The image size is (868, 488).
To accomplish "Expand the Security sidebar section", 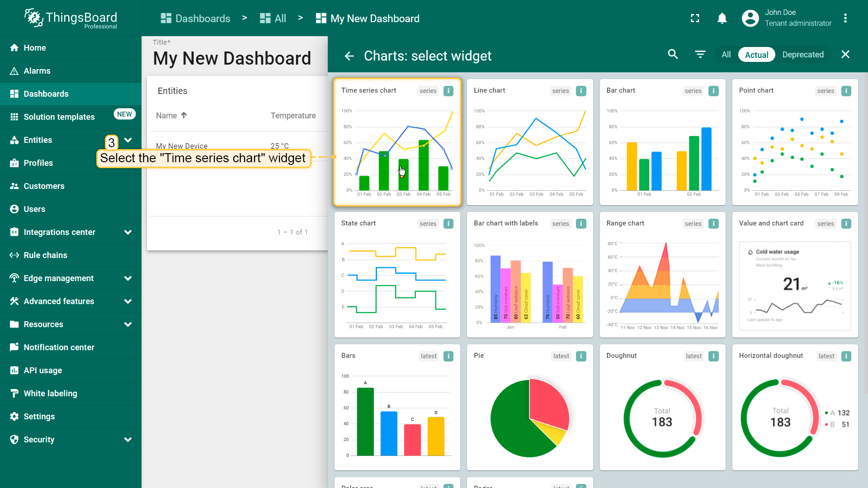I will tap(128, 440).
